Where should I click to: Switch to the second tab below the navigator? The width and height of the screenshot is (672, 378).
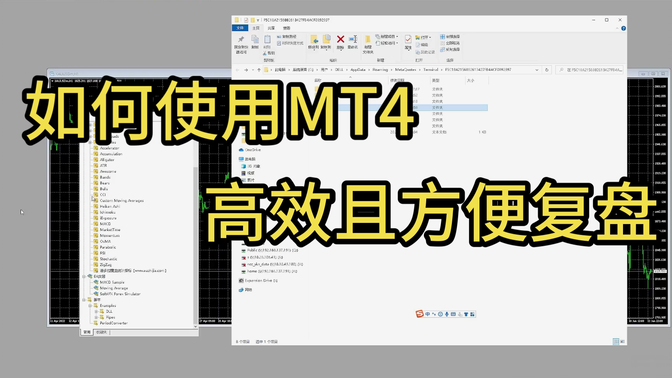[102, 332]
